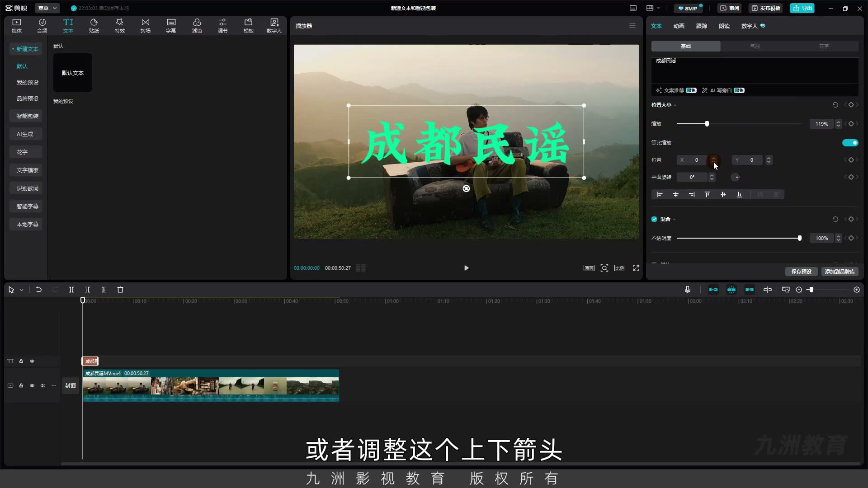
Task: Mute the main video track audio
Action: click(43, 386)
